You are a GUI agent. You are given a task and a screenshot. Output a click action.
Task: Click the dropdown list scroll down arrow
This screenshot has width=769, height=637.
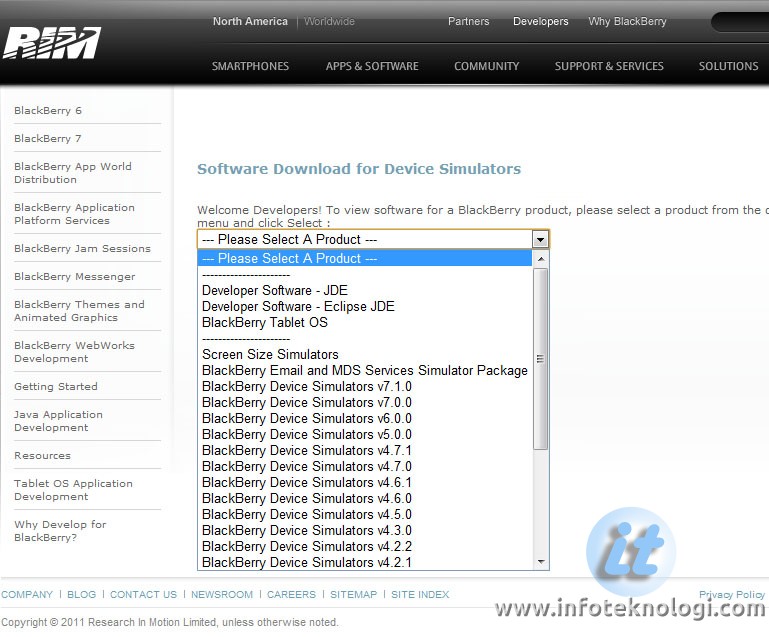541,561
